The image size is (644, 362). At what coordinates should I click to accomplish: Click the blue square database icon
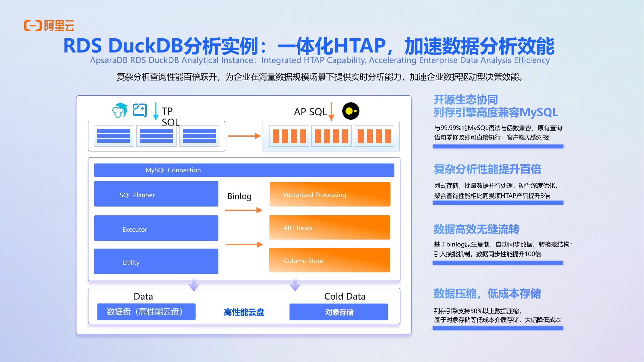pyautogui.click(x=140, y=110)
